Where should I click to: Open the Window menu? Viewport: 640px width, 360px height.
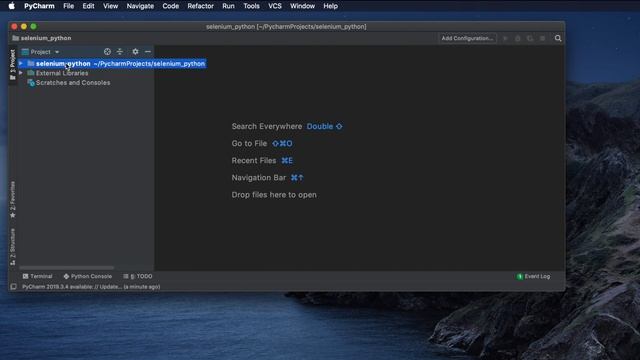[x=302, y=6]
